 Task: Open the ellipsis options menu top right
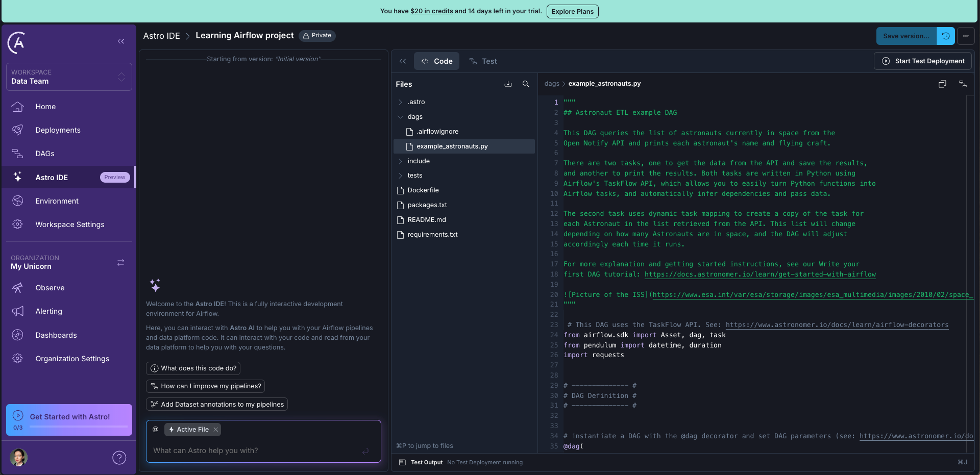(966, 36)
